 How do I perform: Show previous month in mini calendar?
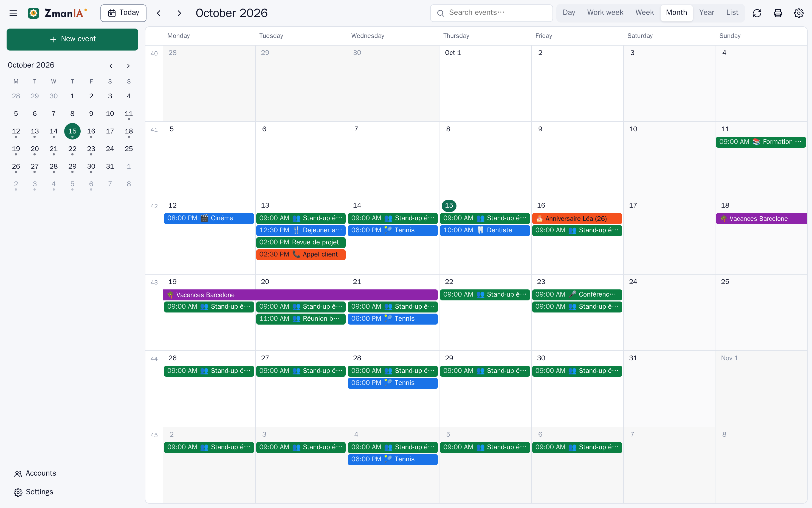(111, 66)
